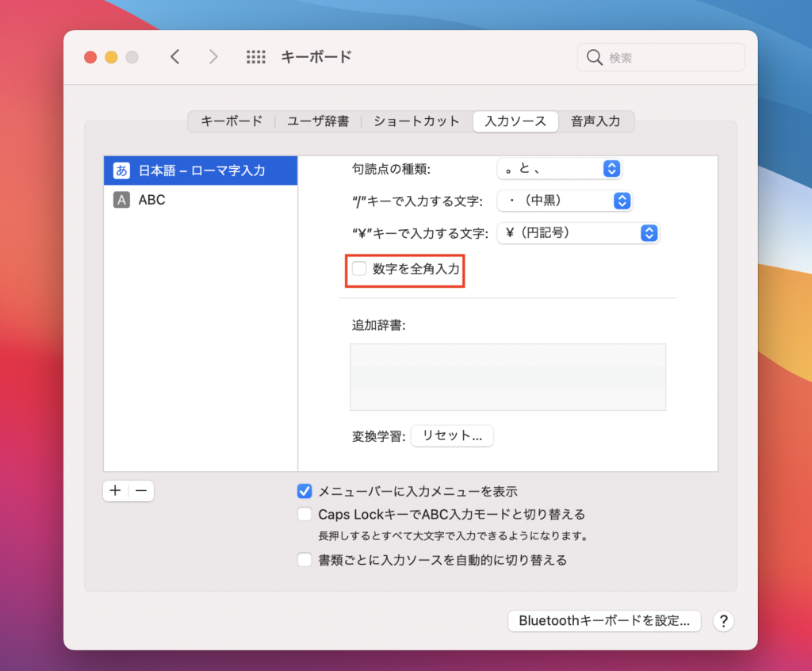Click Bluetoothキーボードを設定... button
Image resolution: width=812 pixels, height=671 pixels.
tap(604, 621)
